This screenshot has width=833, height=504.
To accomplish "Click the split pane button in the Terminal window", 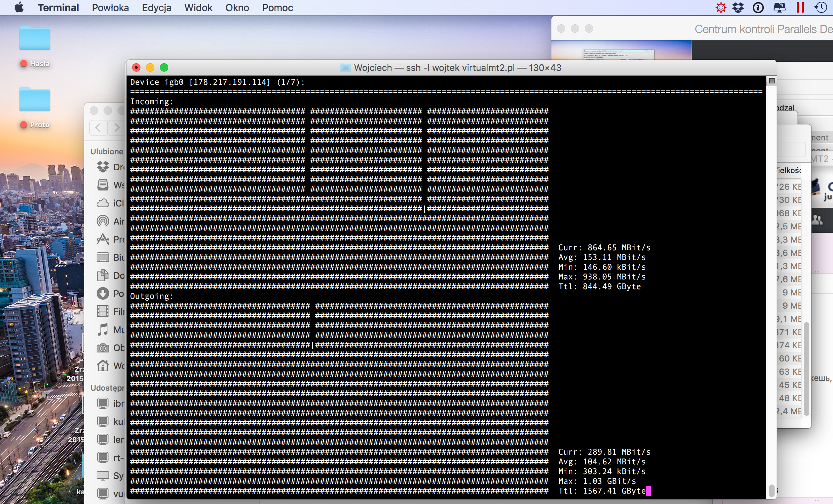I will pos(771,81).
